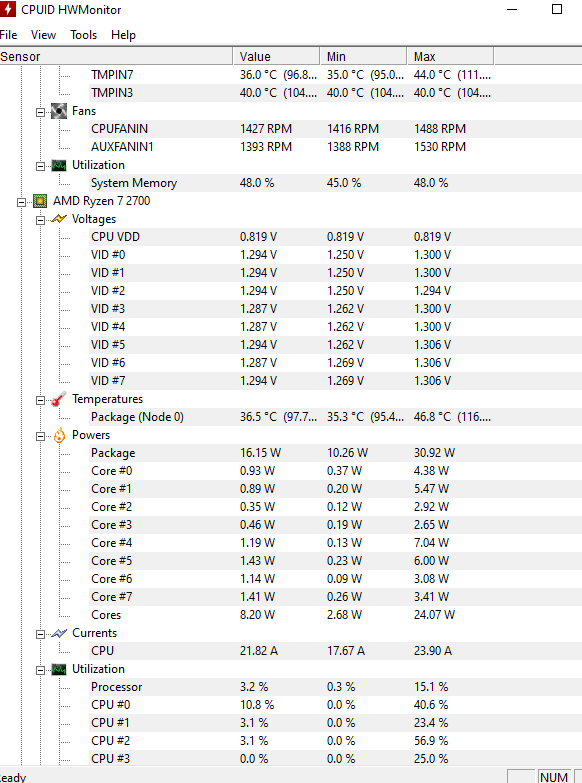Click the Currents wave icon
The image size is (582, 783).
tap(59, 633)
